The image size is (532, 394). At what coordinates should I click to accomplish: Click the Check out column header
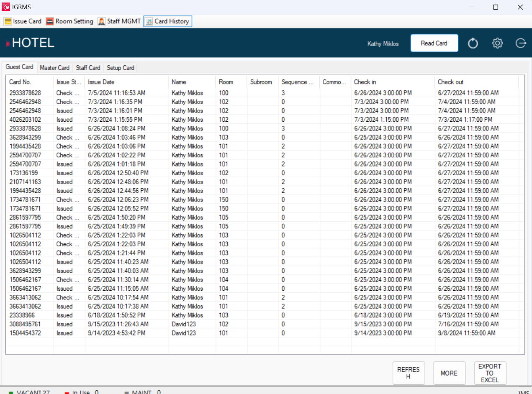[x=477, y=82]
